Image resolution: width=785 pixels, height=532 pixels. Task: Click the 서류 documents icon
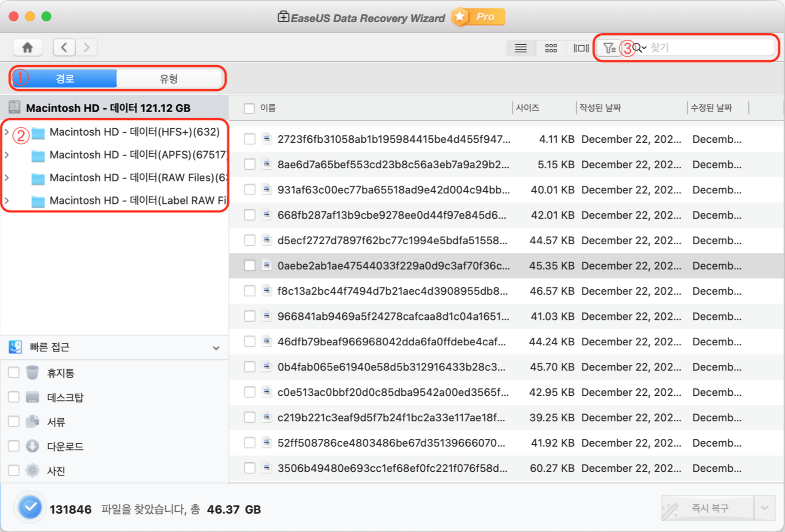pos(32,422)
